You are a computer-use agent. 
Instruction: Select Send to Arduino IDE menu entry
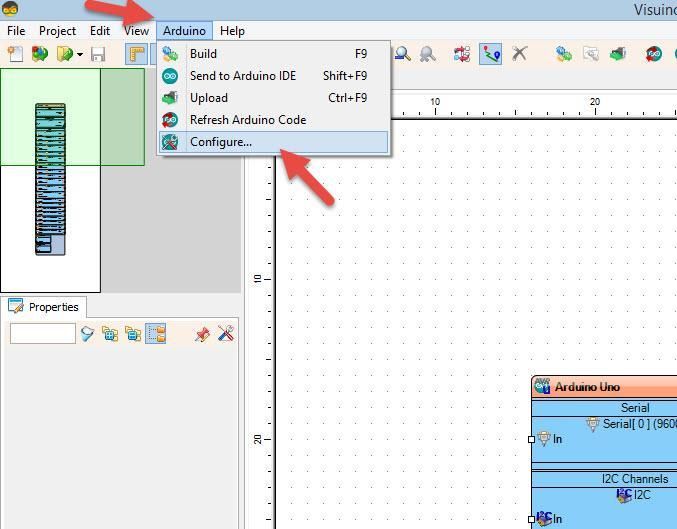(274, 76)
